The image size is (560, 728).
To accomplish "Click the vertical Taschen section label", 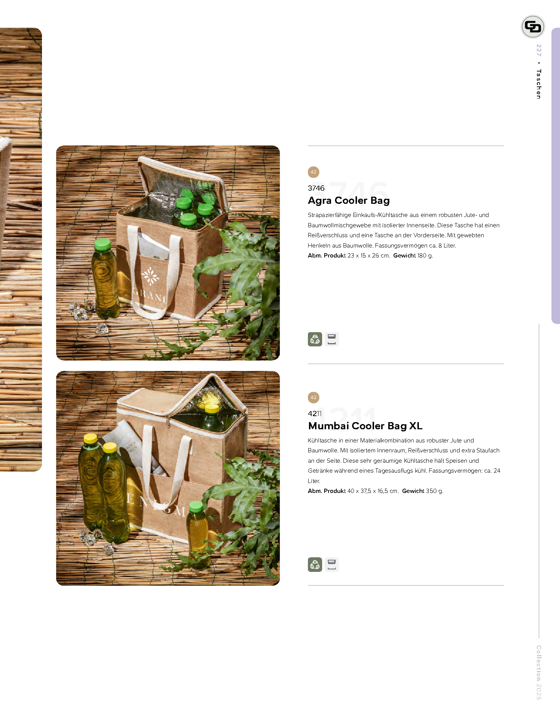I will coord(539,84).
